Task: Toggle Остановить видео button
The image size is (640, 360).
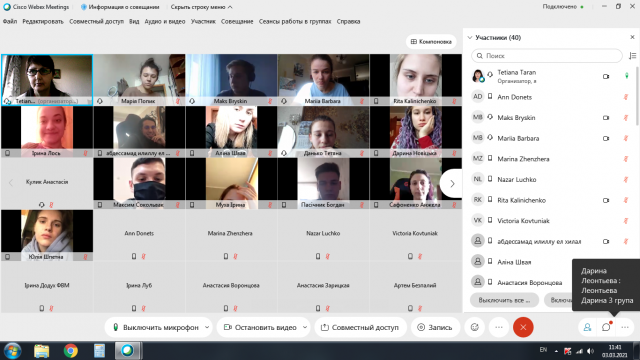Action: tap(260, 327)
